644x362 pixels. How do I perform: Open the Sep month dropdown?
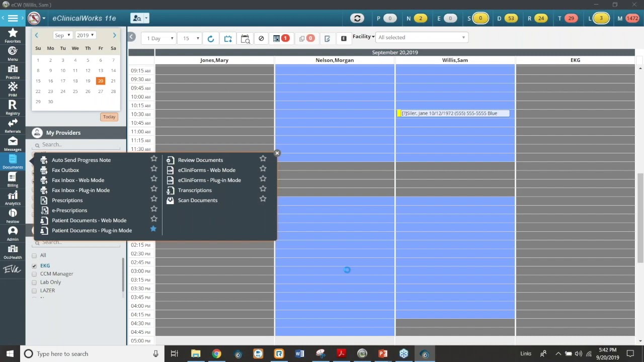(x=62, y=35)
